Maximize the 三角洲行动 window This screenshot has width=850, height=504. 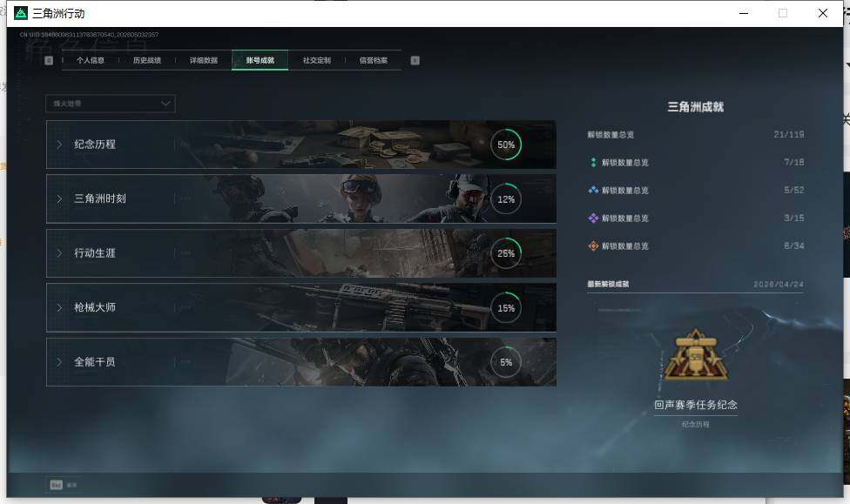coord(783,13)
